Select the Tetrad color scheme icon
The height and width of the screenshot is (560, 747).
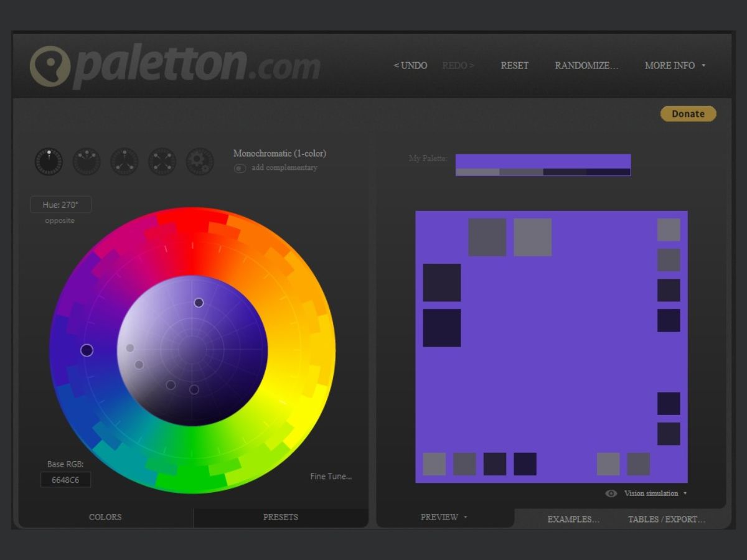pyautogui.click(x=162, y=162)
